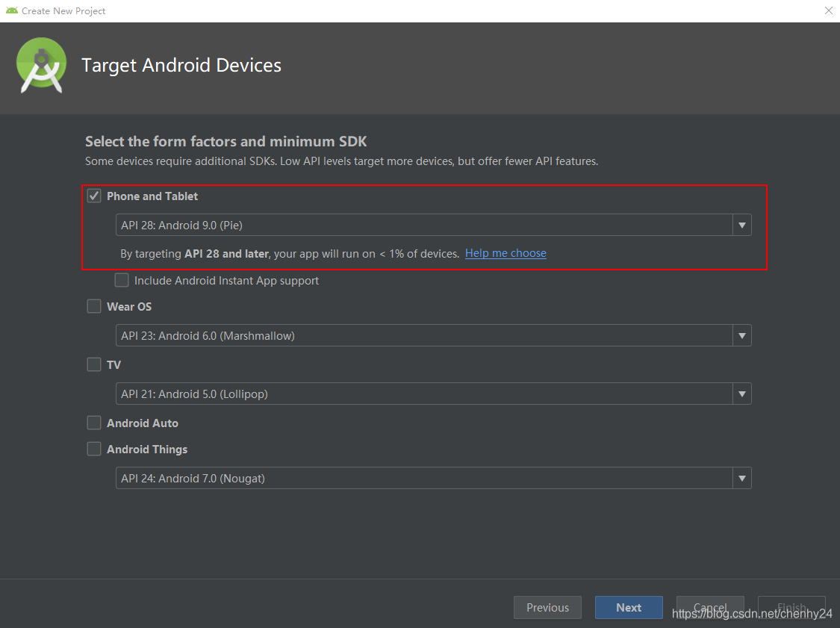Click the Wear OS SDK dropdown arrow
This screenshot has height=628, width=840.
(x=742, y=335)
